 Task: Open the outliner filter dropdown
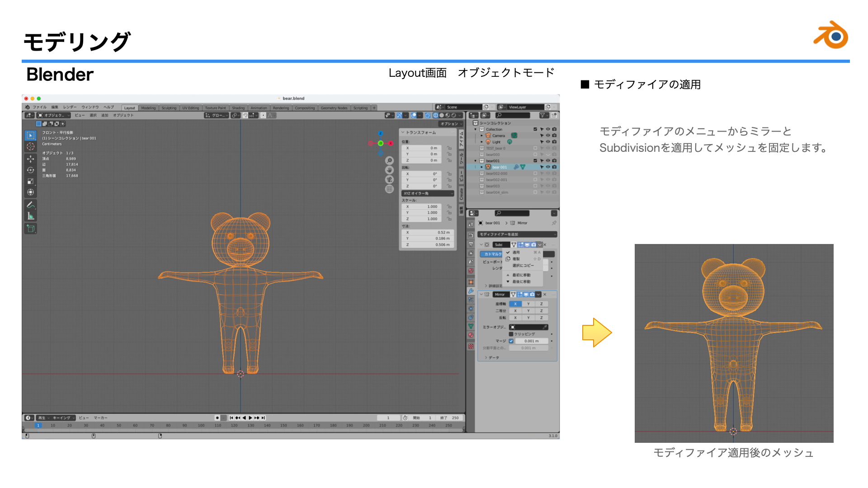coord(543,115)
